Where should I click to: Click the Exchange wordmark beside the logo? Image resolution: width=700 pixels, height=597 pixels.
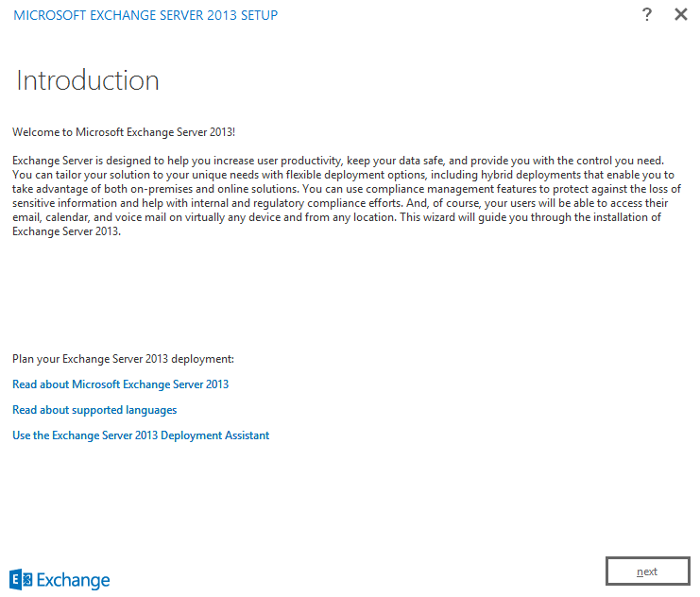[x=75, y=579]
